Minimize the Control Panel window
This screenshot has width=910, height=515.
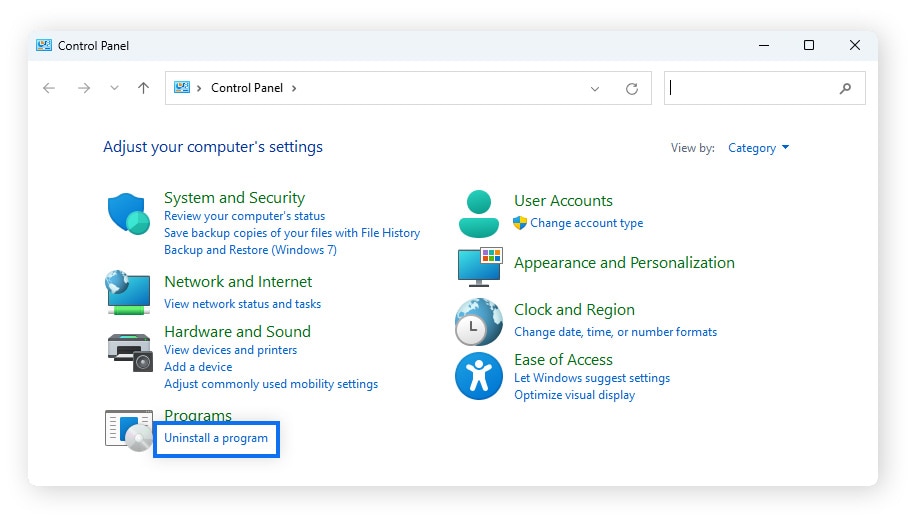764,45
